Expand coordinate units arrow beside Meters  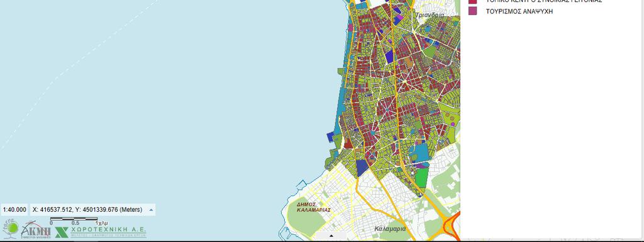click(x=151, y=210)
